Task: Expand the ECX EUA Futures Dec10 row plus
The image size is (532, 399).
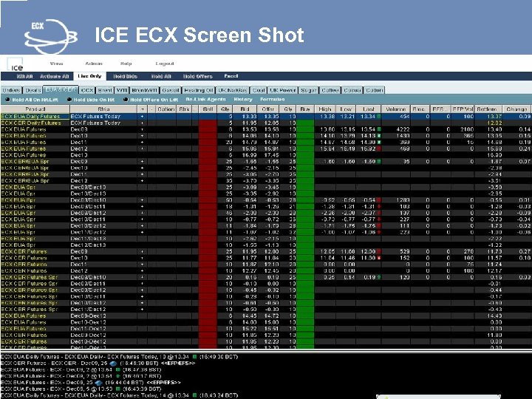Action: coord(142,136)
